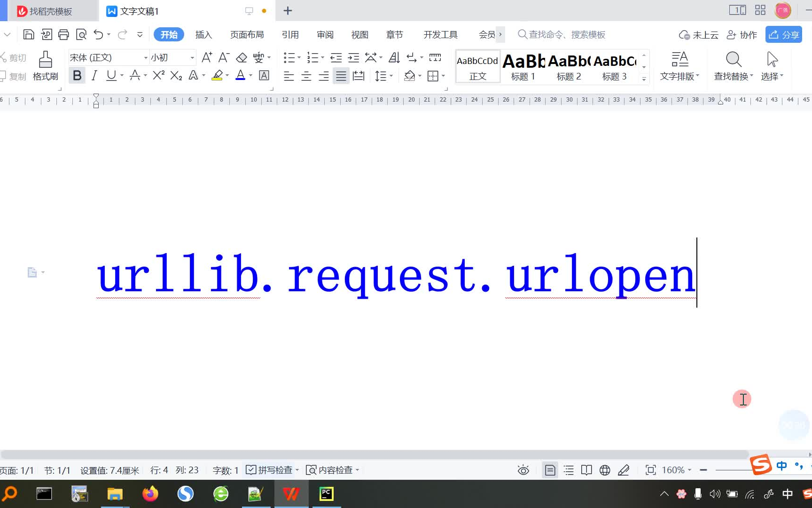
Task: Click the Print icon in quick access toolbar
Action: [63, 34]
